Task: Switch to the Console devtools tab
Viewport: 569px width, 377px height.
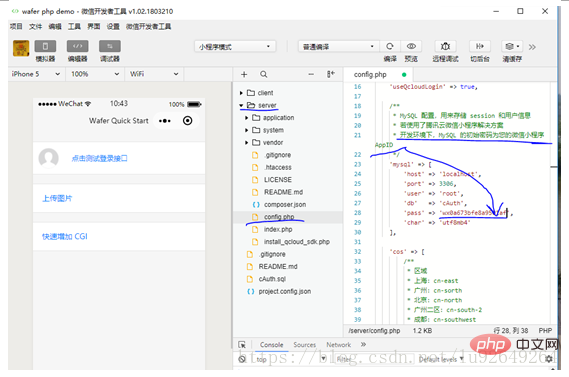Action: point(271,345)
